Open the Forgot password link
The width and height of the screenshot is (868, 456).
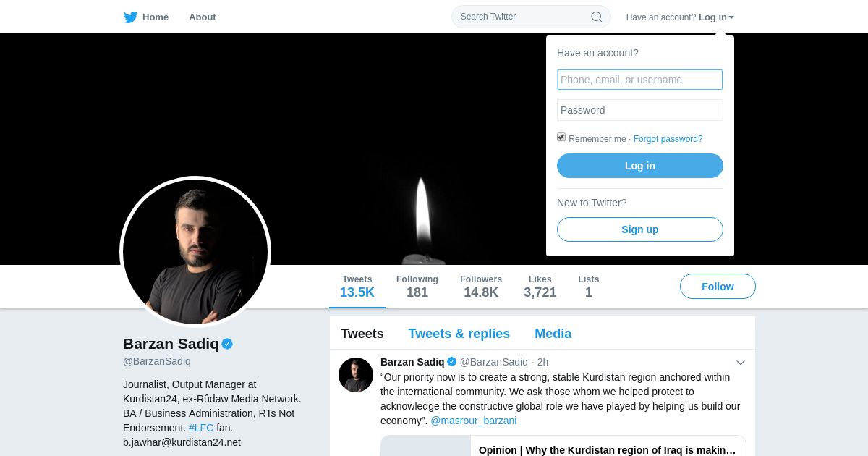pos(668,139)
